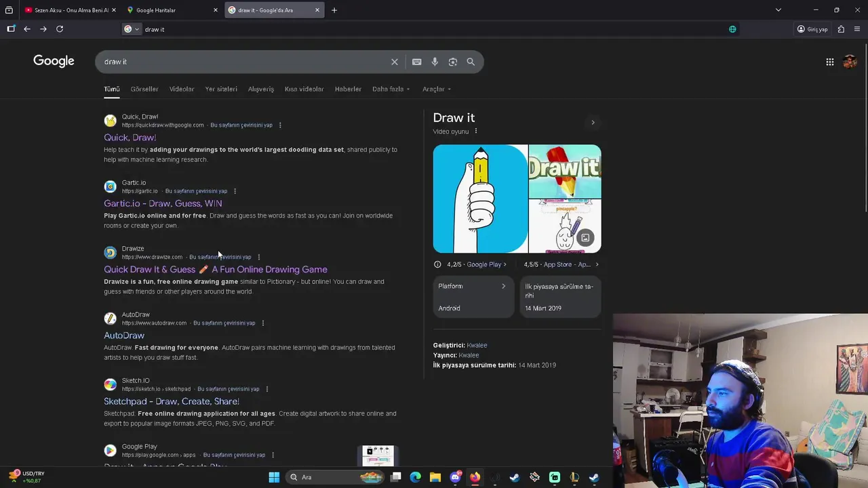This screenshot has height=488, width=868.
Task: Switch to the Alışveriş tab
Action: pos(261,89)
